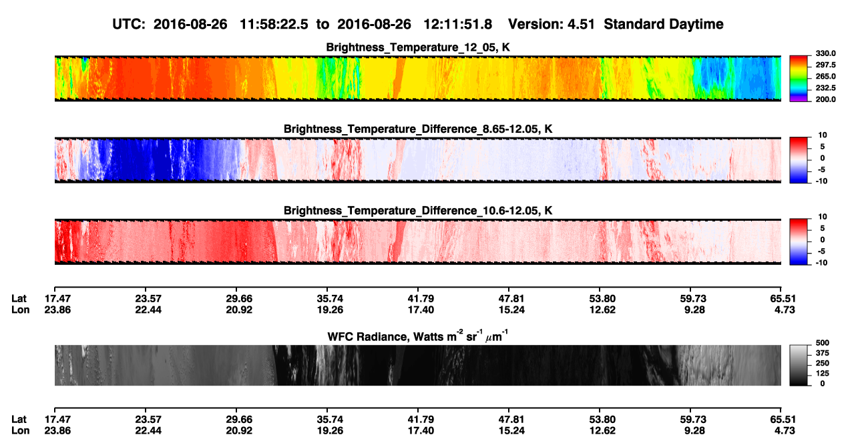Click the '-10' tick on the 10.6-12.05 colorbar
The image size is (868, 445).
click(x=822, y=262)
